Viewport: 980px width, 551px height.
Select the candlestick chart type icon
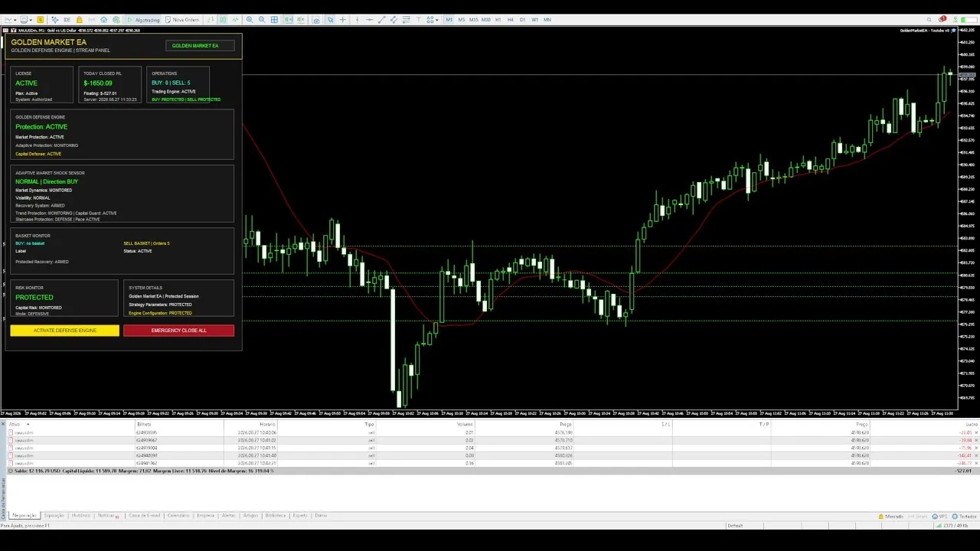[223, 20]
